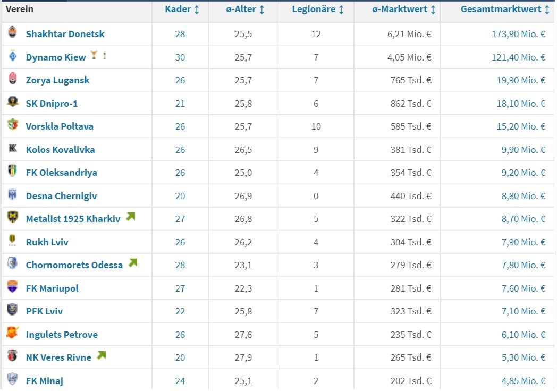Screen dimensions: 557x392
Task: Open the Rukh Lviv club page
Action: (x=47, y=242)
